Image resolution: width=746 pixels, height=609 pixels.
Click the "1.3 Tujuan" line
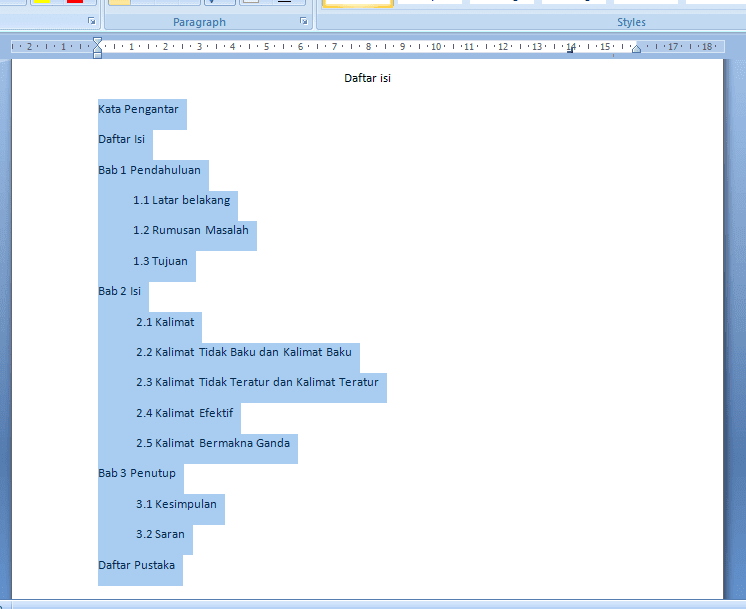(160, 261)
